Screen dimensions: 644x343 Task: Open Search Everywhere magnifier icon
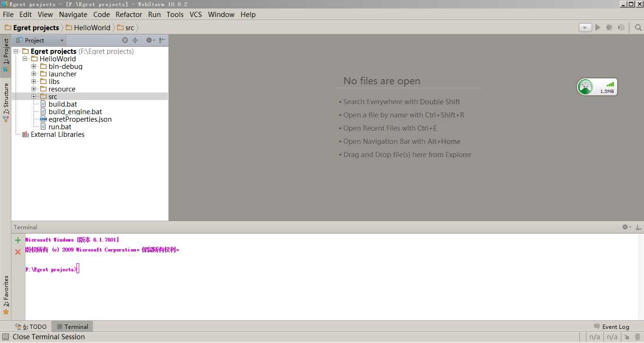pyautogui.click(x=638, y=28)
